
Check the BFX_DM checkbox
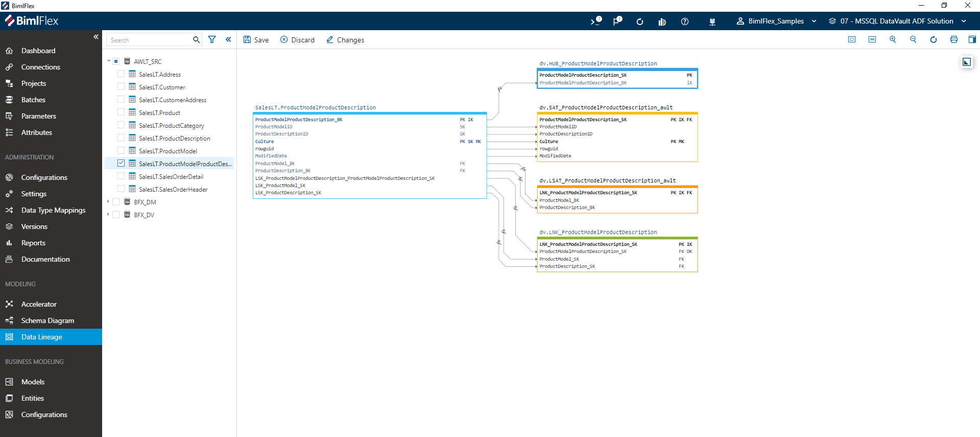116,202
